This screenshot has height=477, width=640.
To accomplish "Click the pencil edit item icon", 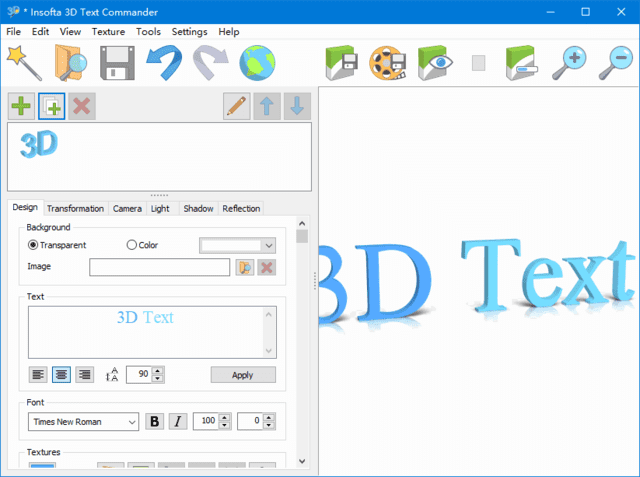I will click(237, 106).
